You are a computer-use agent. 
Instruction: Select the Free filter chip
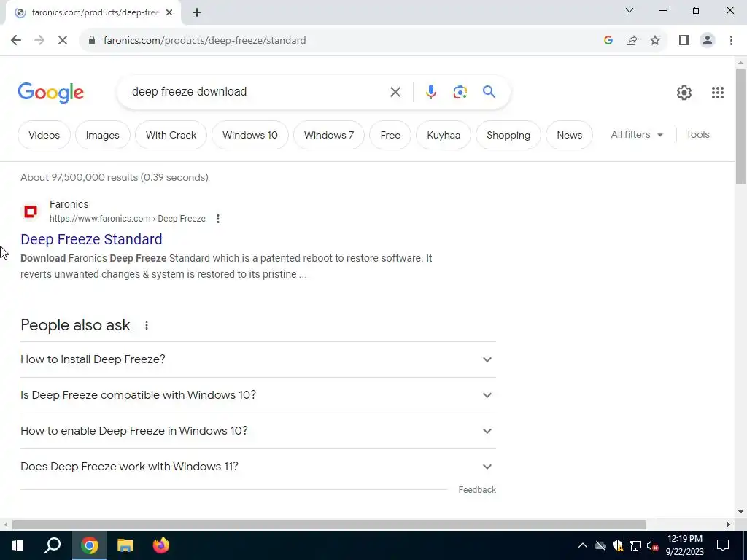click(x=390, y=135)
